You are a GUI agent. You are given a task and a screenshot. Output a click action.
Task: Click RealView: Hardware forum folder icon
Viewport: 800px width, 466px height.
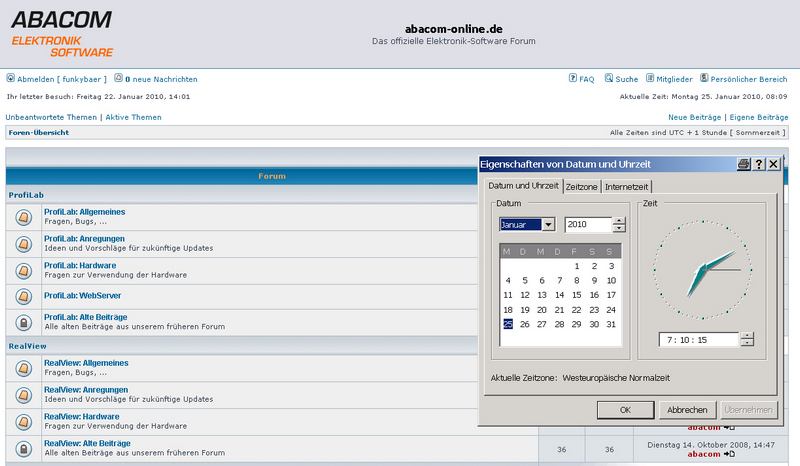pyautogui.click(x=23, y=422)
